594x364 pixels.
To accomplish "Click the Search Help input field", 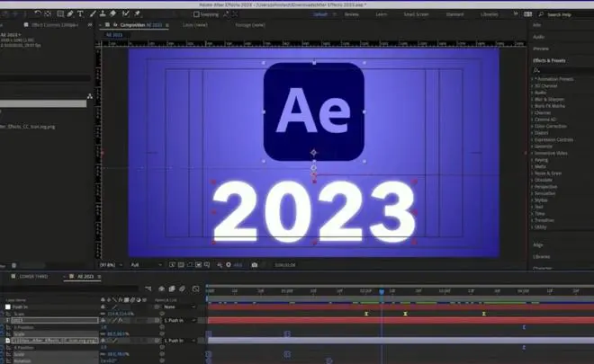I will tap(561, 14).
